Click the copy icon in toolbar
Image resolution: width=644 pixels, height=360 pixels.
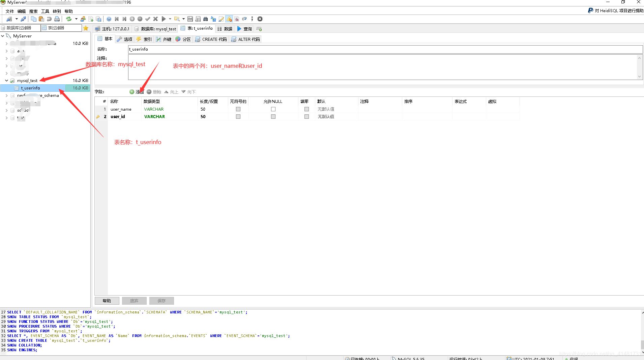[x=34, y=19]
